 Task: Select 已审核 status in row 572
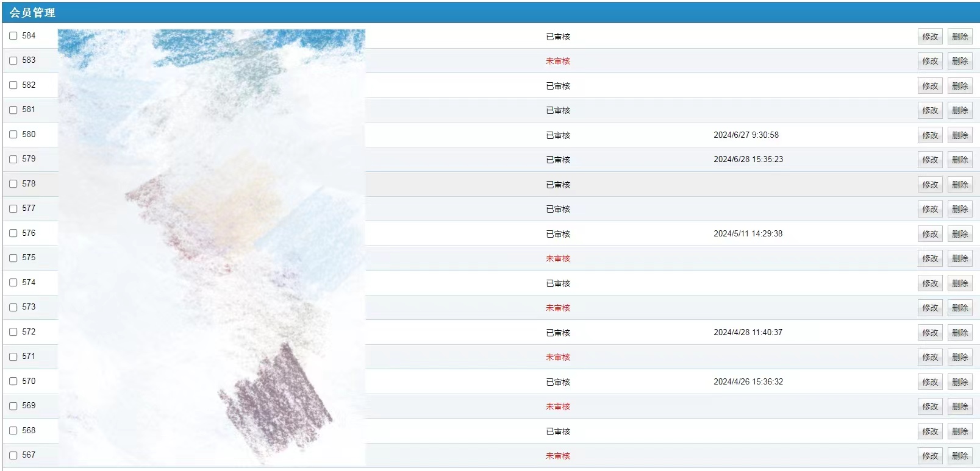point(557,333)
